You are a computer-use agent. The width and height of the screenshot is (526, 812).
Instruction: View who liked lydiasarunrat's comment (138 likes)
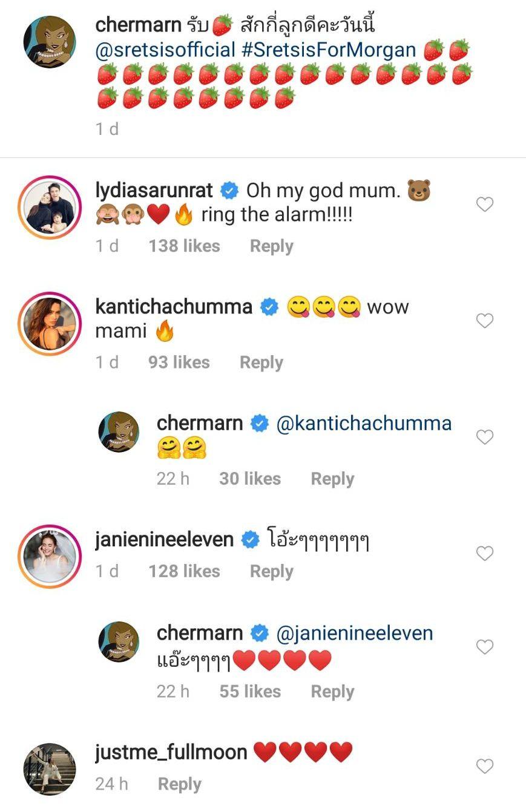pyautogui.click(x=185, y=246)
